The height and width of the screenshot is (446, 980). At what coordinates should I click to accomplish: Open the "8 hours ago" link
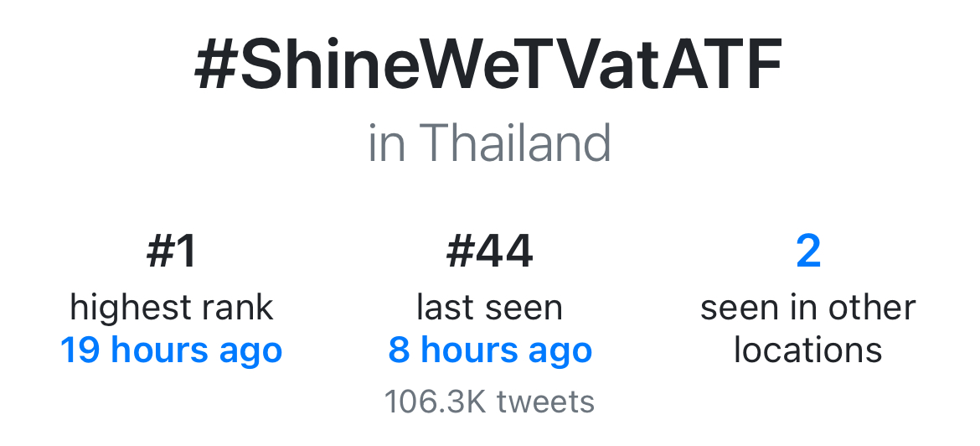point(490,350)
